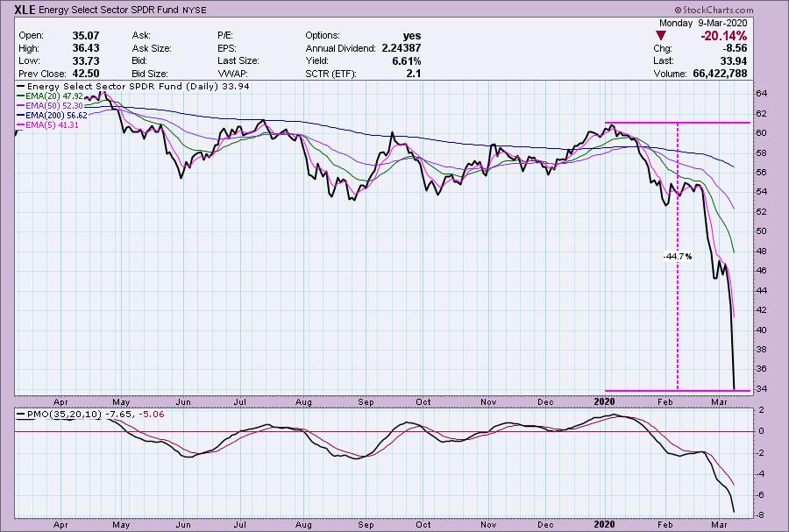Image resolution: width=789 pixels, height=532 pixels.
Task: Click the Yield value 6.61%
Action: pyautogui.click(x=407, y=60)
